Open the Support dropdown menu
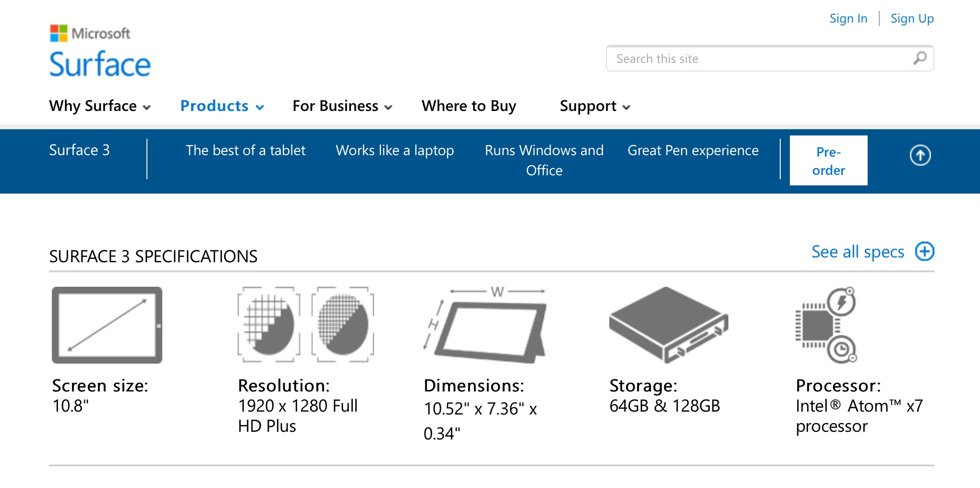Screen dimensions: 980x488 595,106
